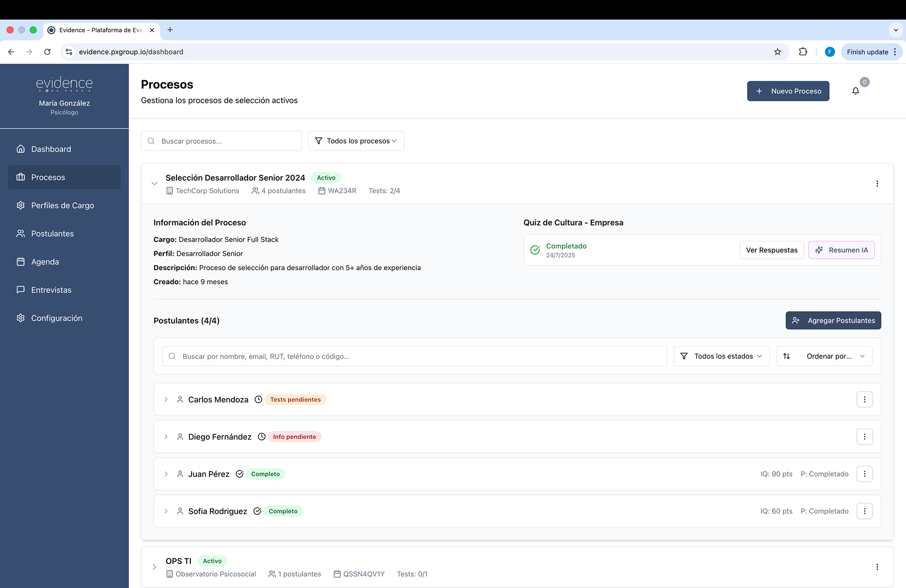Open the Todos los estados dropdown
906x588 pixels.
(721, 356)
